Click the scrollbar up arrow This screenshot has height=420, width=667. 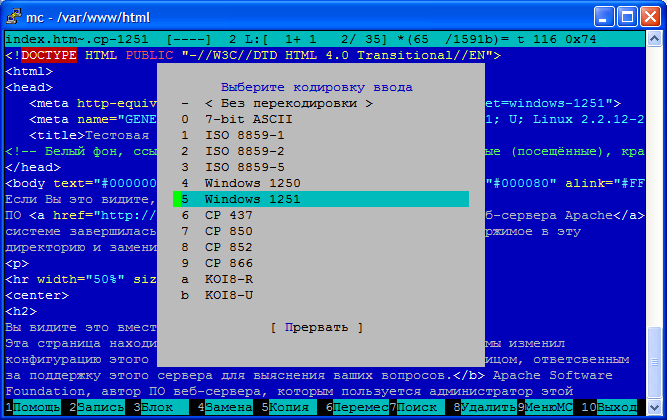[653, 40]
